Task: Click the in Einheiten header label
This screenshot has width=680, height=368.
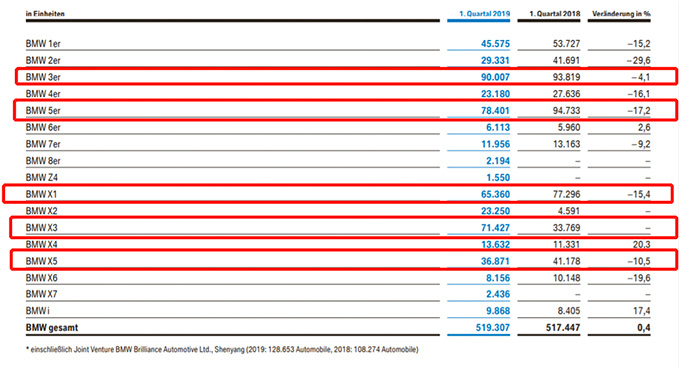Action: [x=45, y=14]
